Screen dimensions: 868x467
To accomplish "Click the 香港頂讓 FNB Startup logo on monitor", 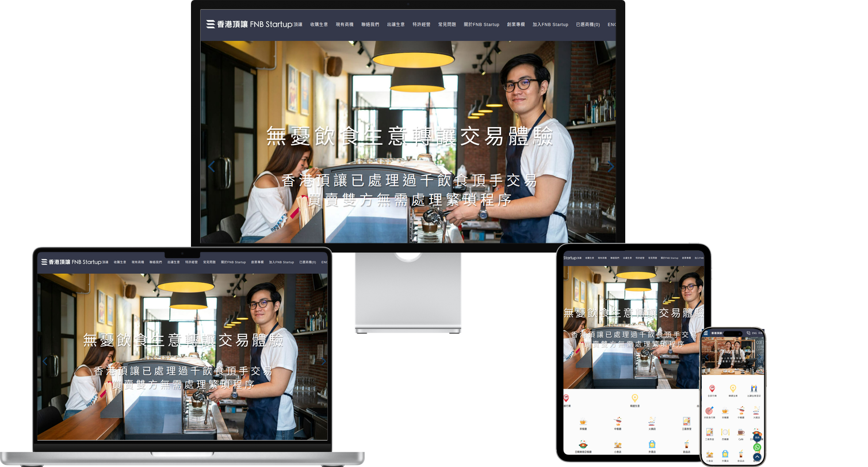I will [249, 24].
